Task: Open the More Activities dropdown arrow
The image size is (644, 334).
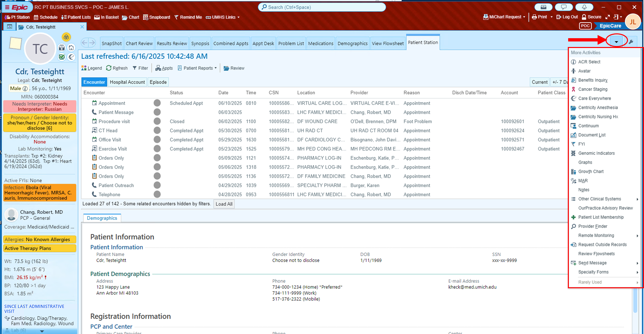Action: (616, 42)
